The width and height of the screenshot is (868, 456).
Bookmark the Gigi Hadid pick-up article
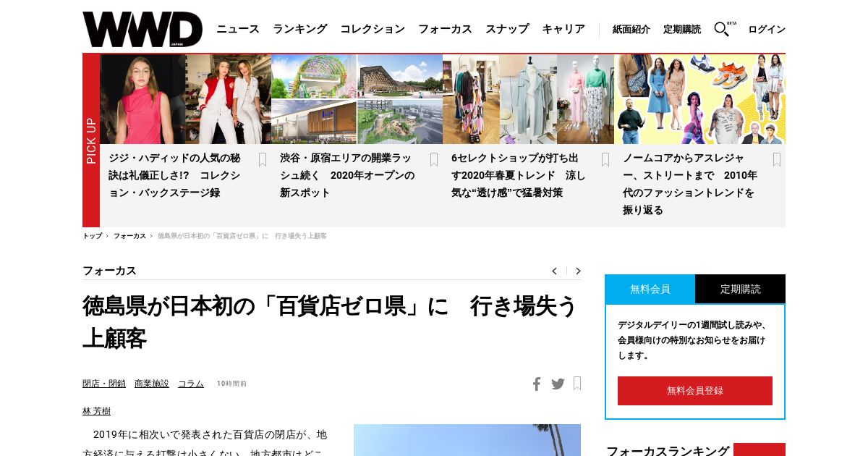263,159
